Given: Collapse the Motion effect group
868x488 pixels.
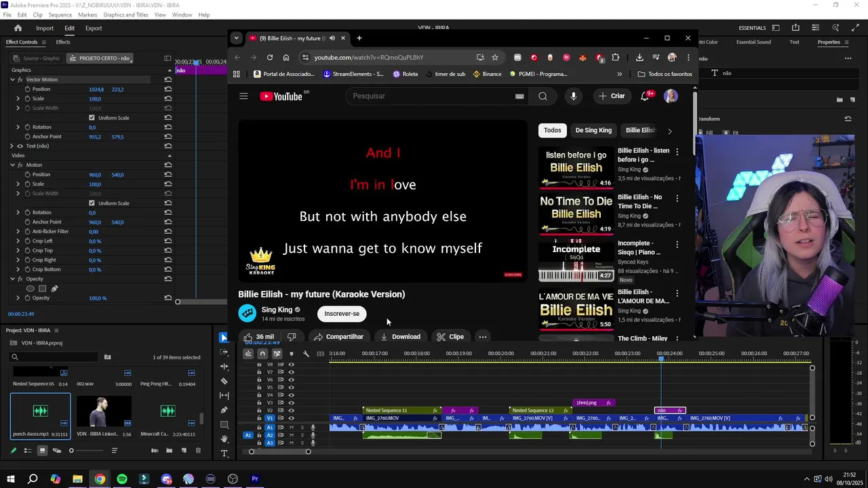Looking at the screenshot, I should 12,165.
